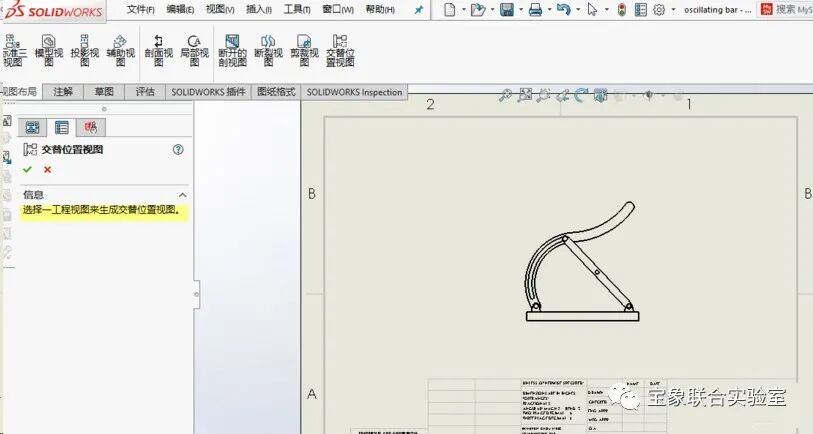
Task: Click the New document icon
Action: (450, 9)
